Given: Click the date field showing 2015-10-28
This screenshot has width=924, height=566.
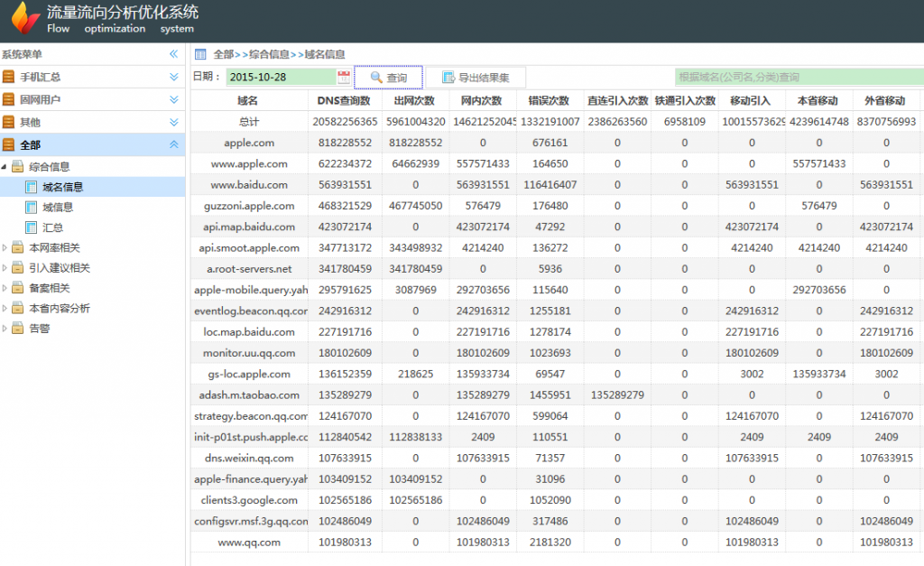Looking at the screenshot, I should [282, 78].
